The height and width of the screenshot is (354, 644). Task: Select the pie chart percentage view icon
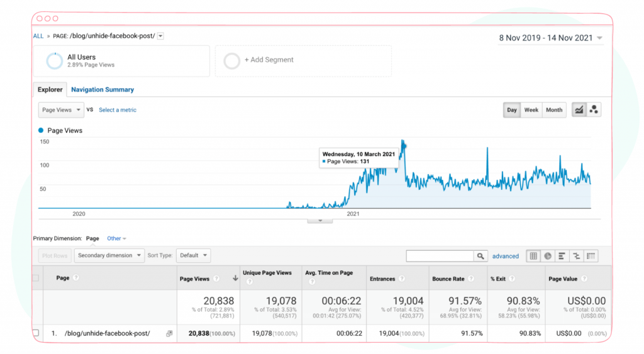(x=548, y=256)
